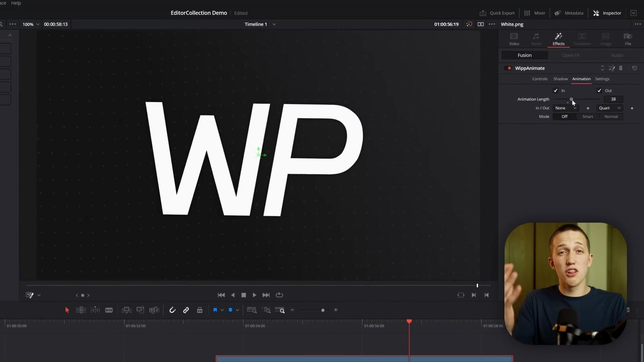Drag the Animation Length slider

point(572,99)
